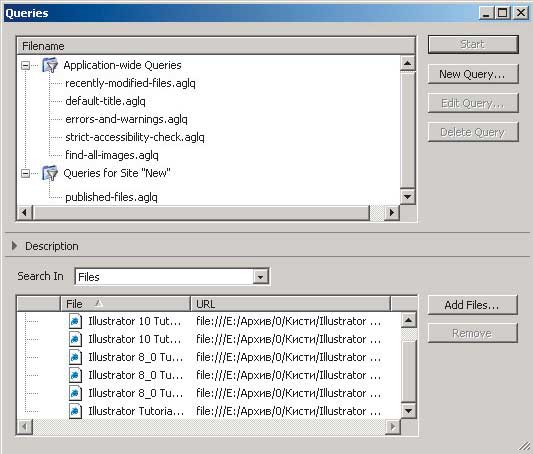Click the Edit Query... button
The image size is (533, 454).
(x=473, y=103)
